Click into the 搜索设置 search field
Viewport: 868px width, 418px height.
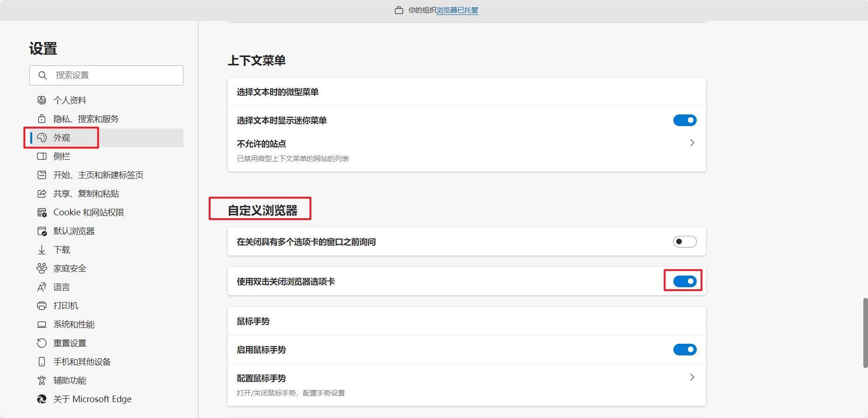(106, 75)
